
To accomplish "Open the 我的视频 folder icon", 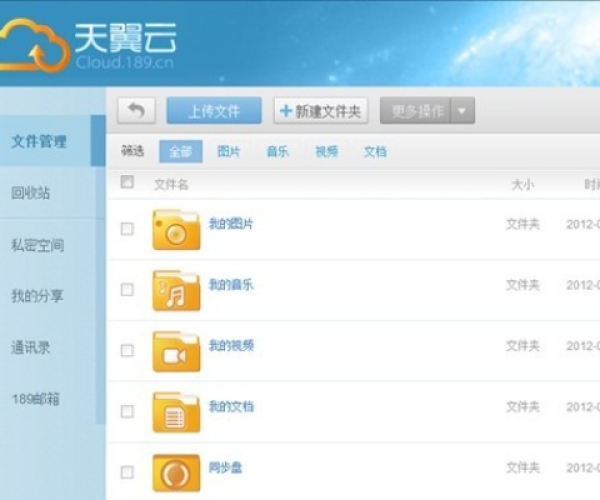I will coord(176,352).
